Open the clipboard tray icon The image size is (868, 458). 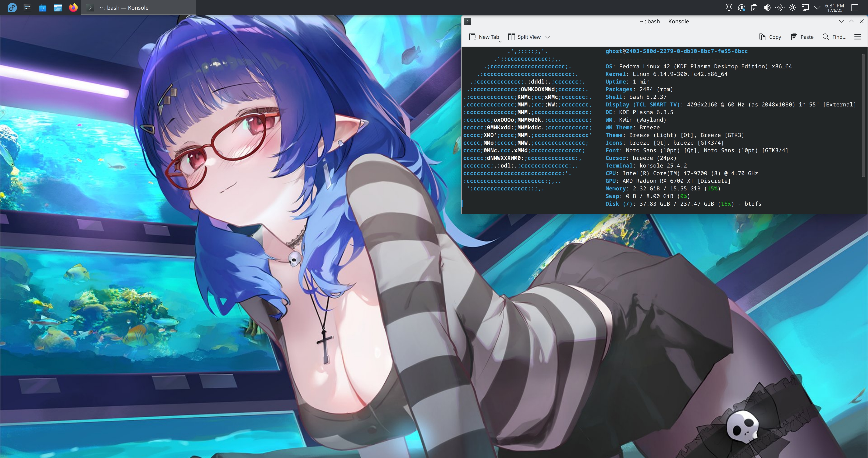click(754, 7)
